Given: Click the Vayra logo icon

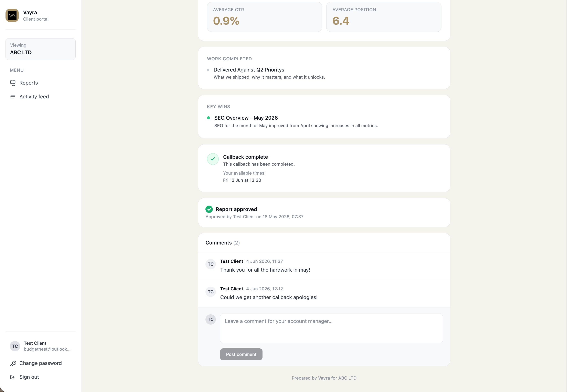Looking at the screenshot, I should pos(12,15).
